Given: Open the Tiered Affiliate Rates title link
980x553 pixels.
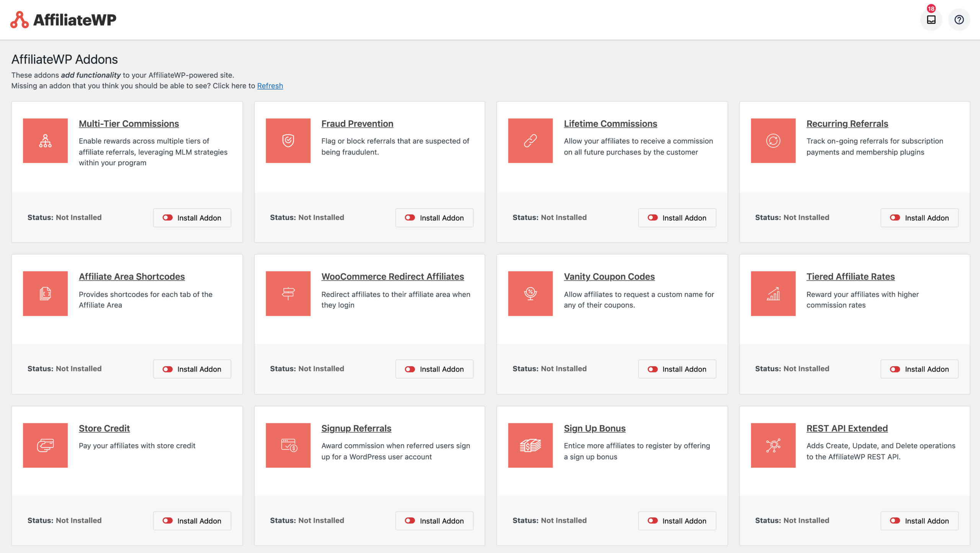Looking at the screenshot, I should pyautogui.click(x=851, y=276).
